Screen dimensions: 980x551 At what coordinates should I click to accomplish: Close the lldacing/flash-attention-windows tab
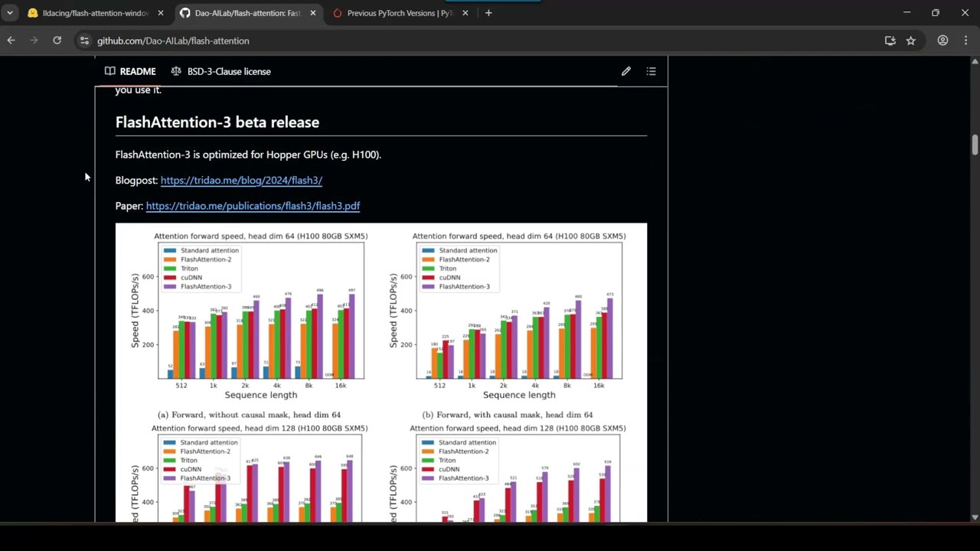click(160, 13)
